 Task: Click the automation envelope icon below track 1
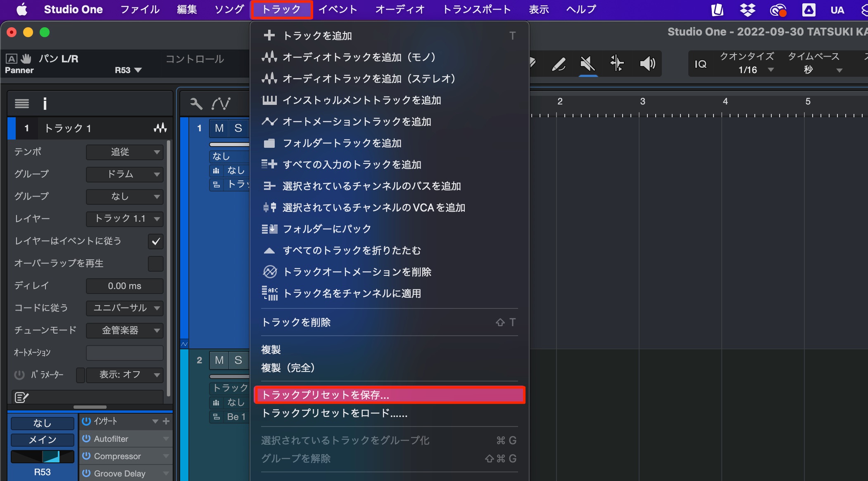click(x=184, y=344)
